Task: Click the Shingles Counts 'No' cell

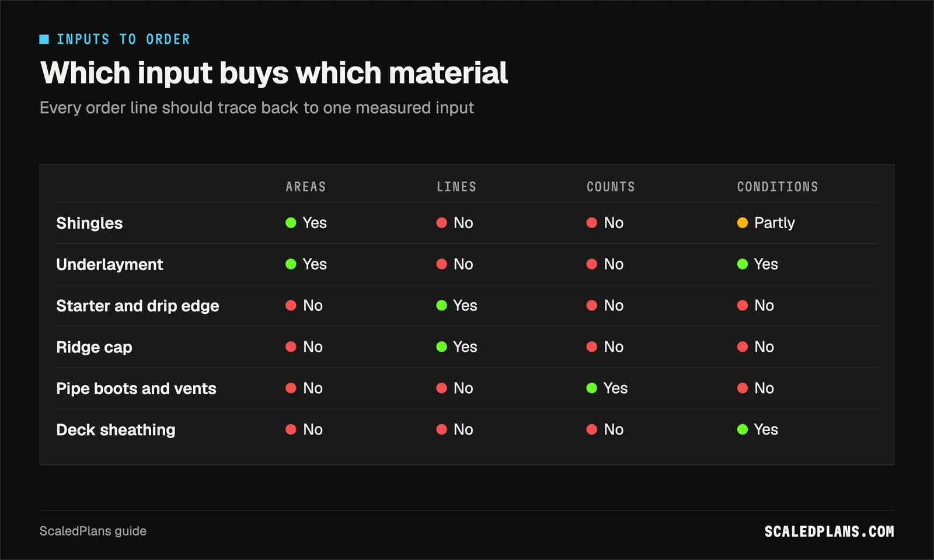Action: [x=605, y=223]
